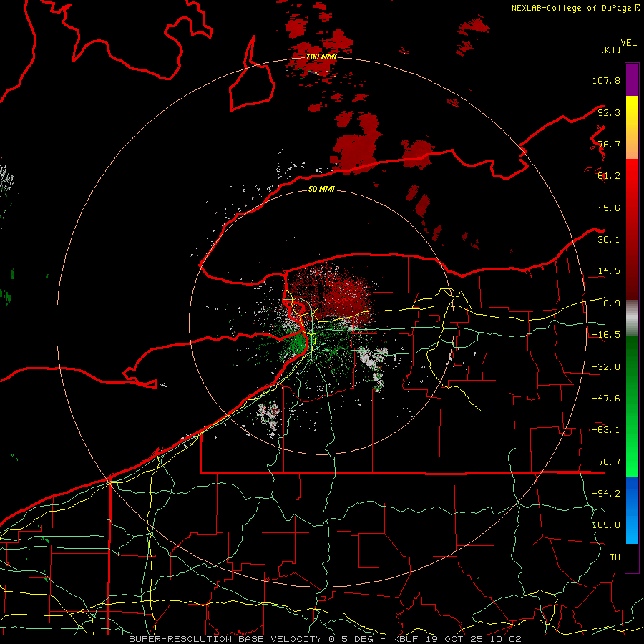Click the Super-Resolution Base Velocity caption

coord(326,639)
